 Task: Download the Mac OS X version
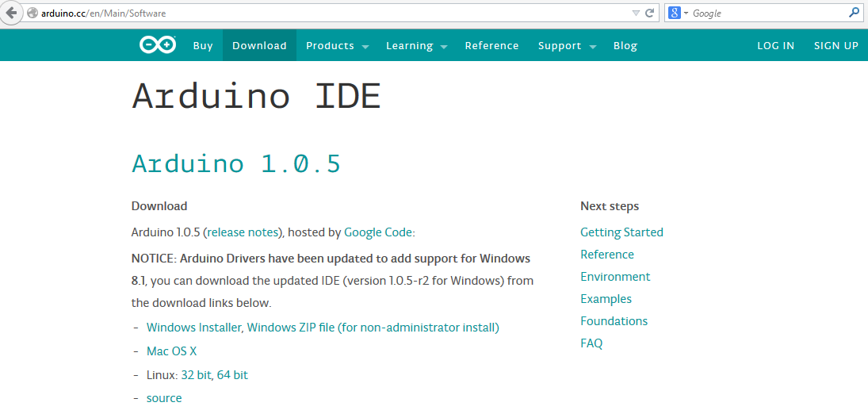click(x=171, y=351)
